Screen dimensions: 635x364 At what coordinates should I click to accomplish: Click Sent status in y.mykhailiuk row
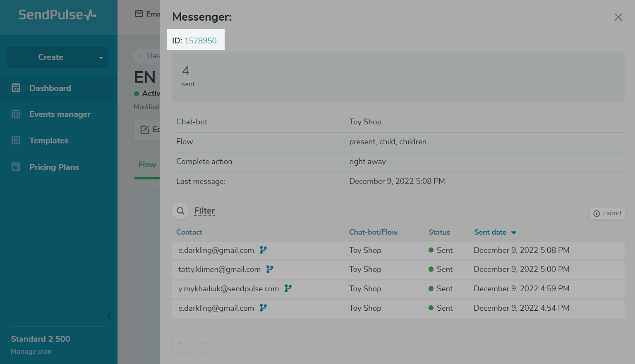441,289
